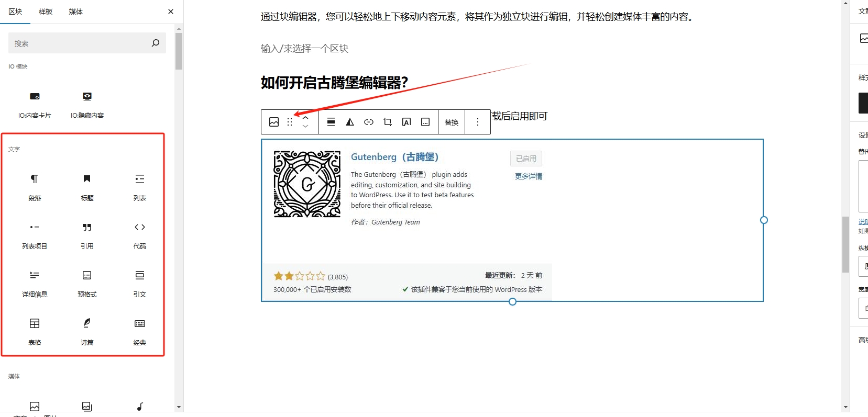Insert a link on the image

pos(369,122)
